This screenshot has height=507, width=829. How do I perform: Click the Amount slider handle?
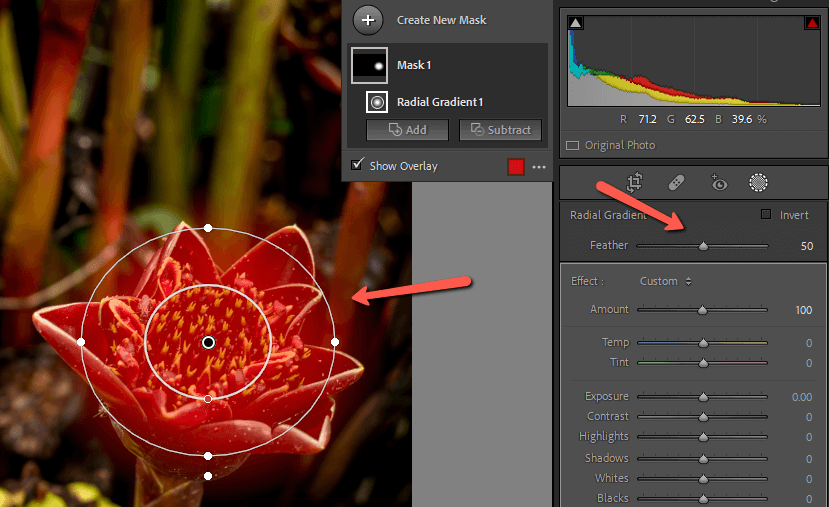[x=702, y=310]
